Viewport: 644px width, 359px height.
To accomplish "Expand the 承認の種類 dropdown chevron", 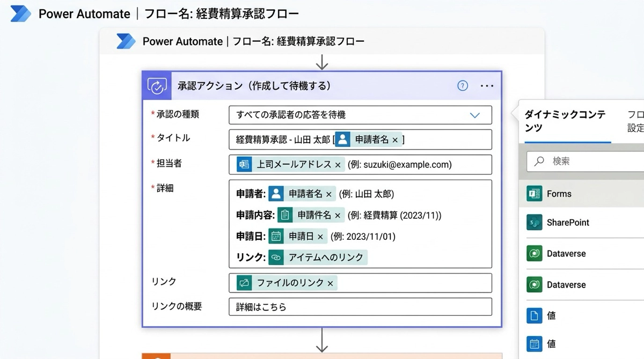I will point(474,115).
